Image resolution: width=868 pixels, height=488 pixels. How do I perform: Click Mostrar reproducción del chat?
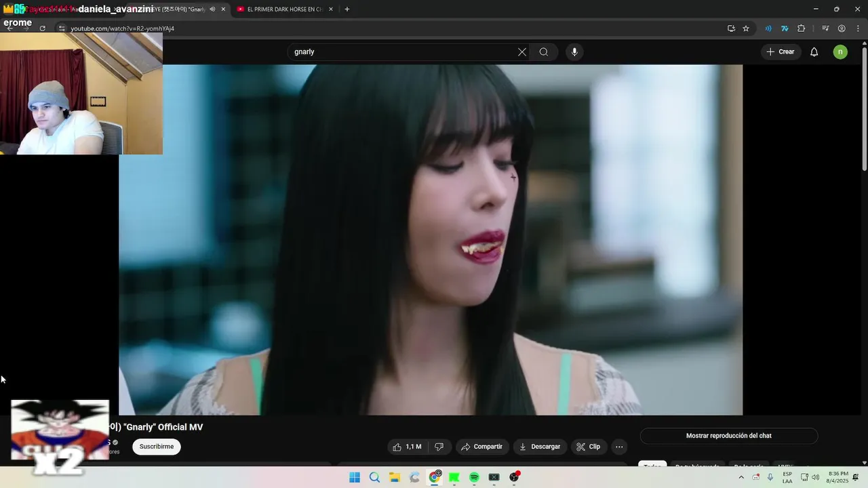[x=729, y=436]
